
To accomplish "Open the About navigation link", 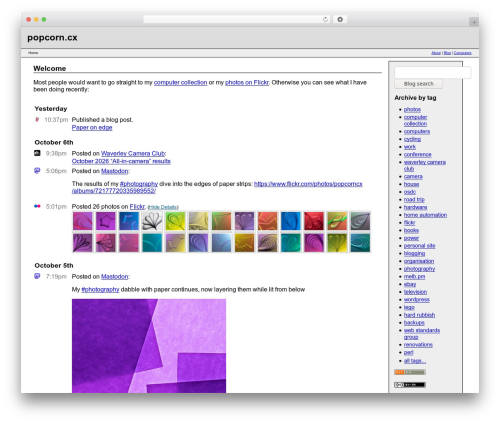I will click(x=436, y=53).
